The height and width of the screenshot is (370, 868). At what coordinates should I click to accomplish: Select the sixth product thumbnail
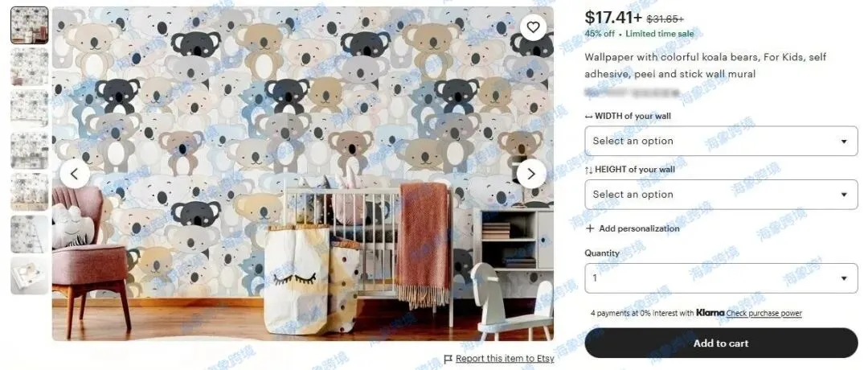[x=30, y=234]
